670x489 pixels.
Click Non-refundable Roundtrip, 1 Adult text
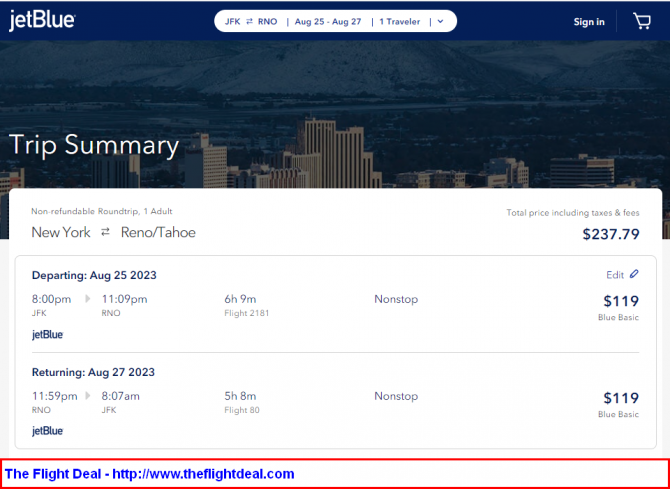[x=102, y=211]
